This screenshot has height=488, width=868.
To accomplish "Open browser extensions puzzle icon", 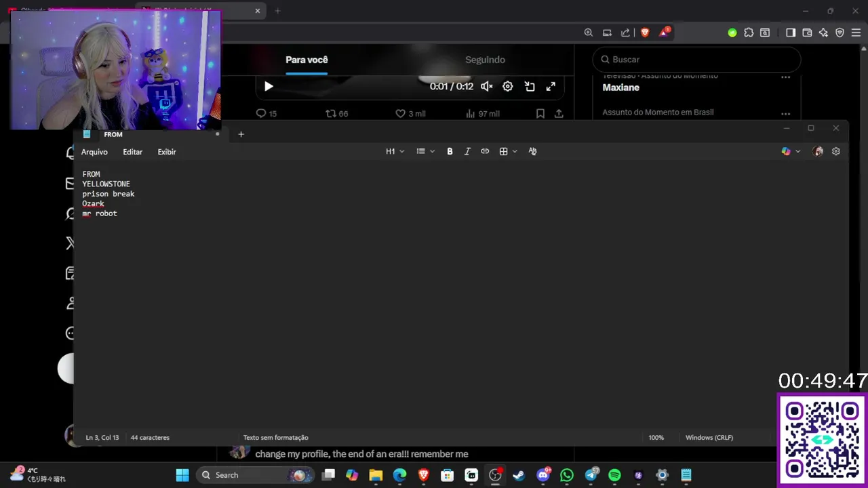I will [x=749, y=33].
